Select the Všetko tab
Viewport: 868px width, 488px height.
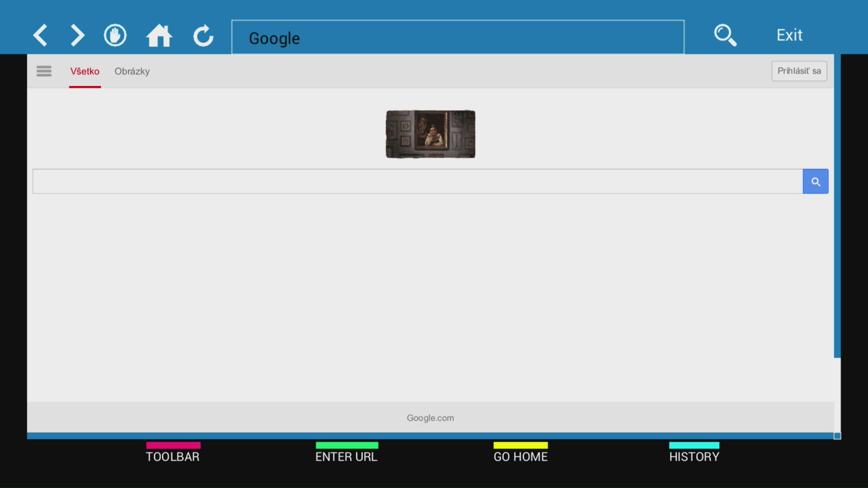coord(85,71)
